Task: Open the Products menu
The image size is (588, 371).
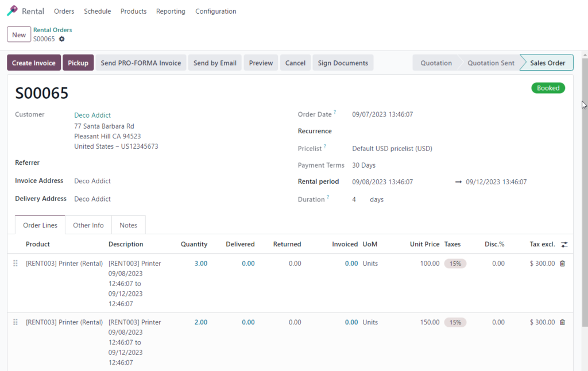Action: point(133,11)
